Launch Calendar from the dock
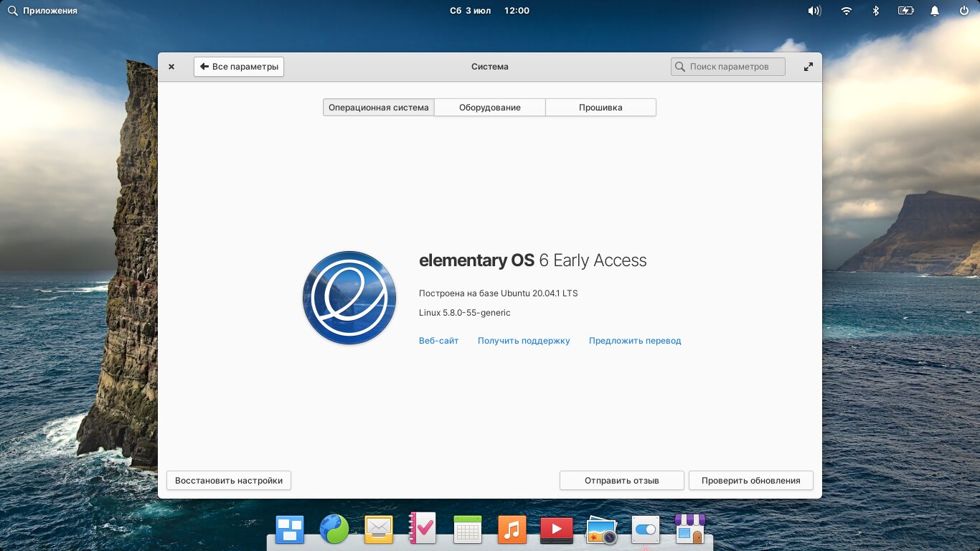The height and width of the screenshot is (551, 980). point(467,530)
